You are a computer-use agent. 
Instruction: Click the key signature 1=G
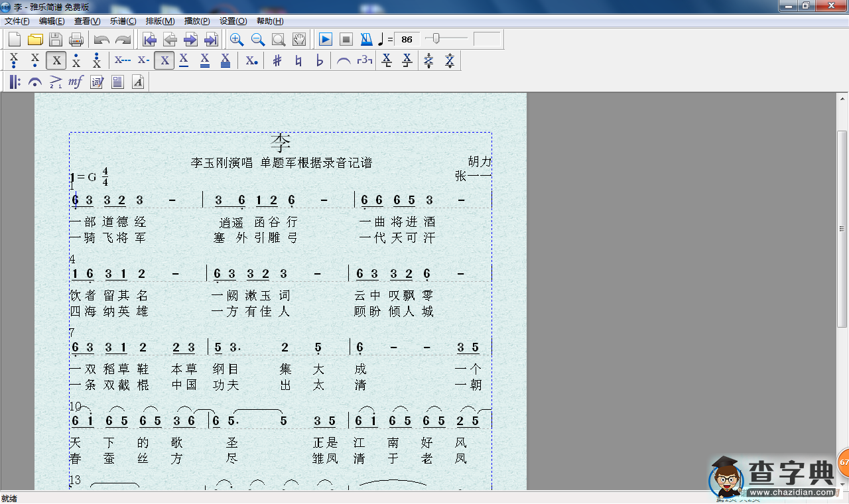point(84,177)
